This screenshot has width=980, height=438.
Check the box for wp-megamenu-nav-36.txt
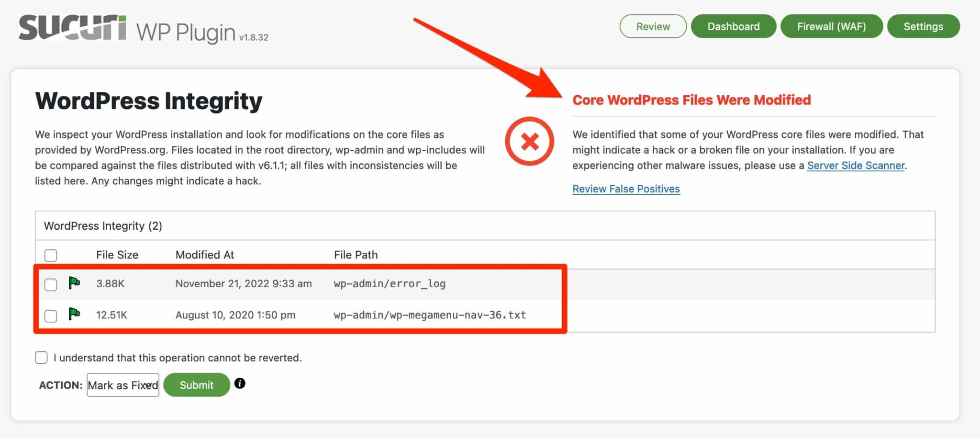[51, 316]
